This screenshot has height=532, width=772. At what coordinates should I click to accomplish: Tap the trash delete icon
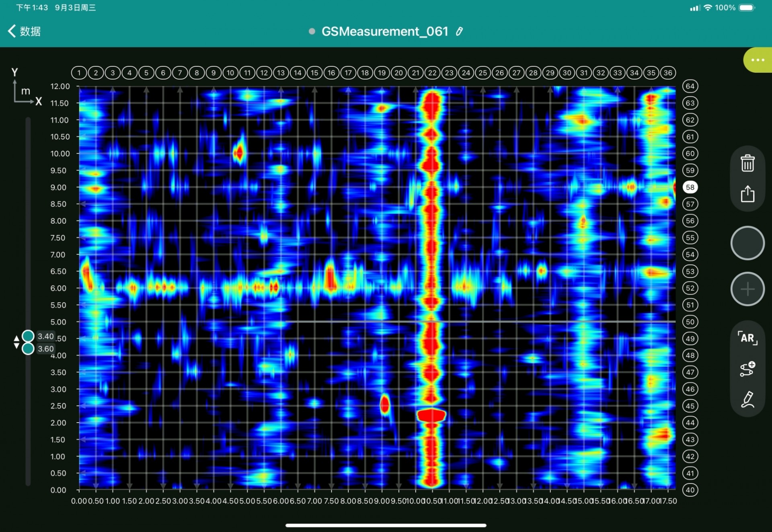(747, 163)
